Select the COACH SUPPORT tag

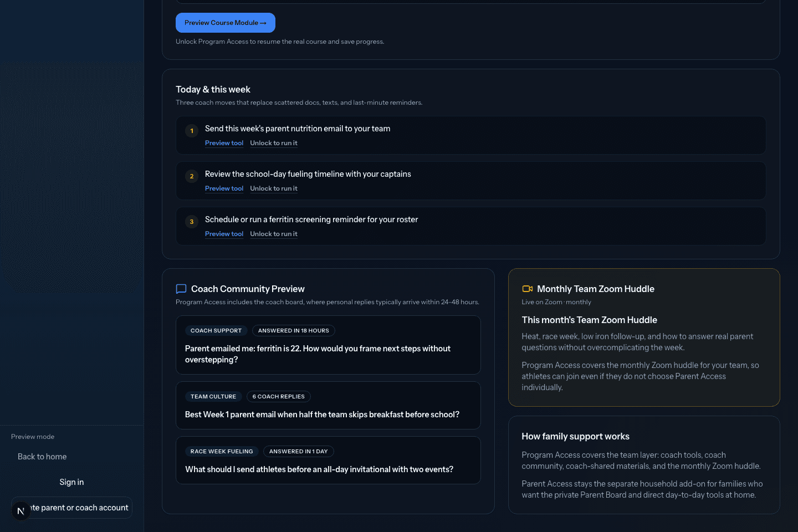pos(216,330)
